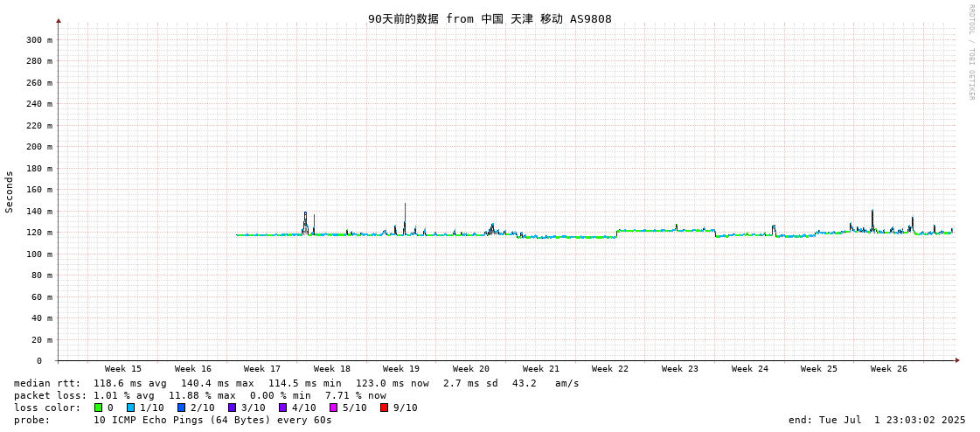The height and width of the screenshot is (432, 980).
Task: Click the Week 22 axis label
Action: (610, 369)
